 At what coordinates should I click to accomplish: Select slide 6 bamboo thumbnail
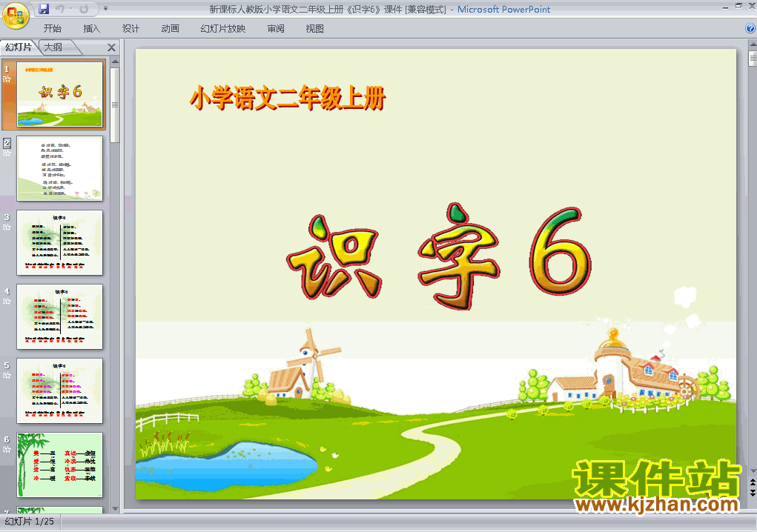[x=60, y=465]
